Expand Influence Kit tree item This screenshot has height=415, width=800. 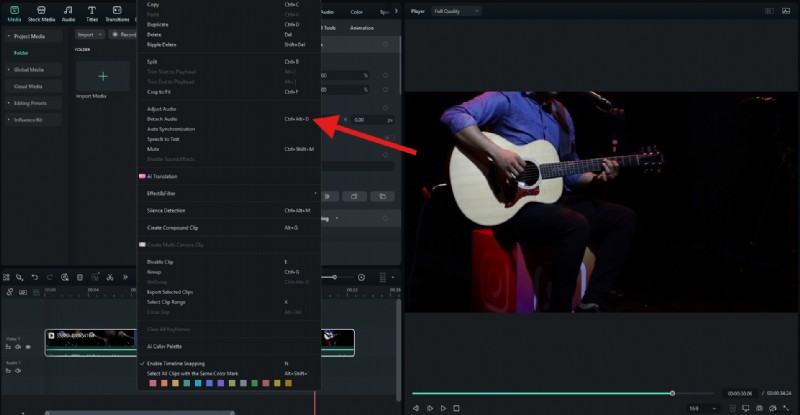tap(9, 119)
